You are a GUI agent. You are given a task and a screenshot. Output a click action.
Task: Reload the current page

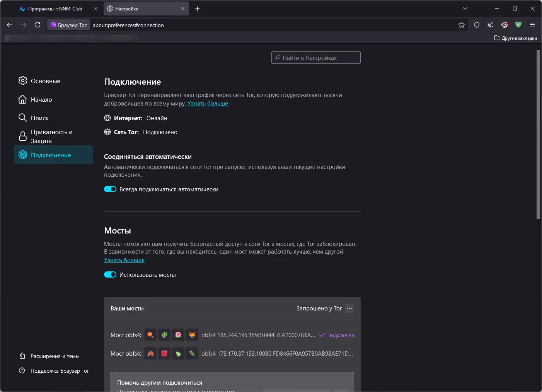click(37, 25)
